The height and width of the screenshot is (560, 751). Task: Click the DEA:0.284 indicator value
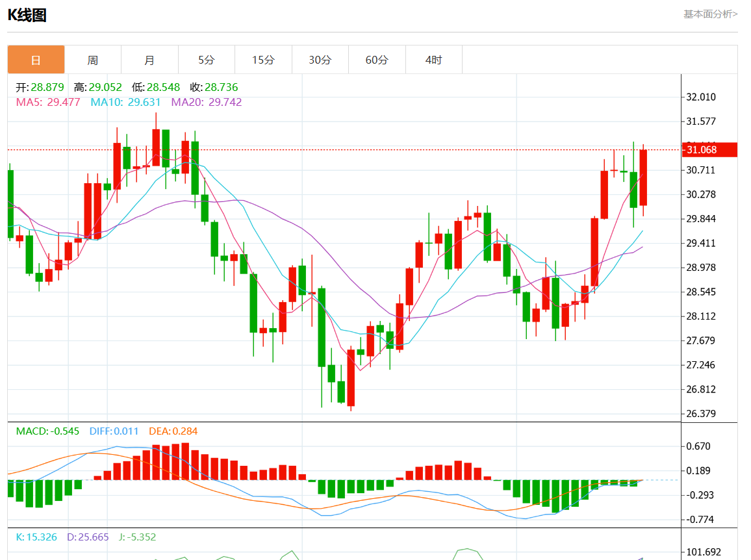[173, 431]
